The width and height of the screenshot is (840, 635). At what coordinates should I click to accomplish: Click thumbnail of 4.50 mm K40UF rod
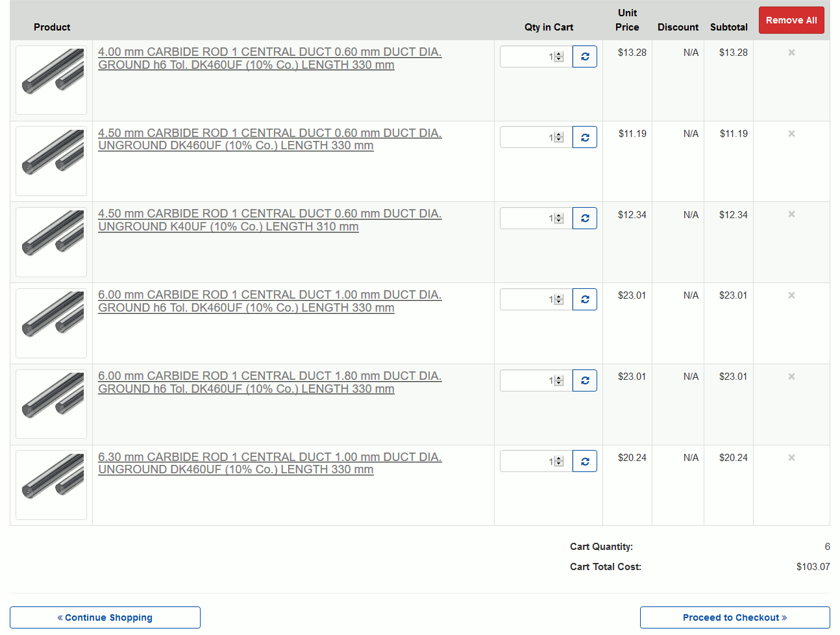click(51, 242)
